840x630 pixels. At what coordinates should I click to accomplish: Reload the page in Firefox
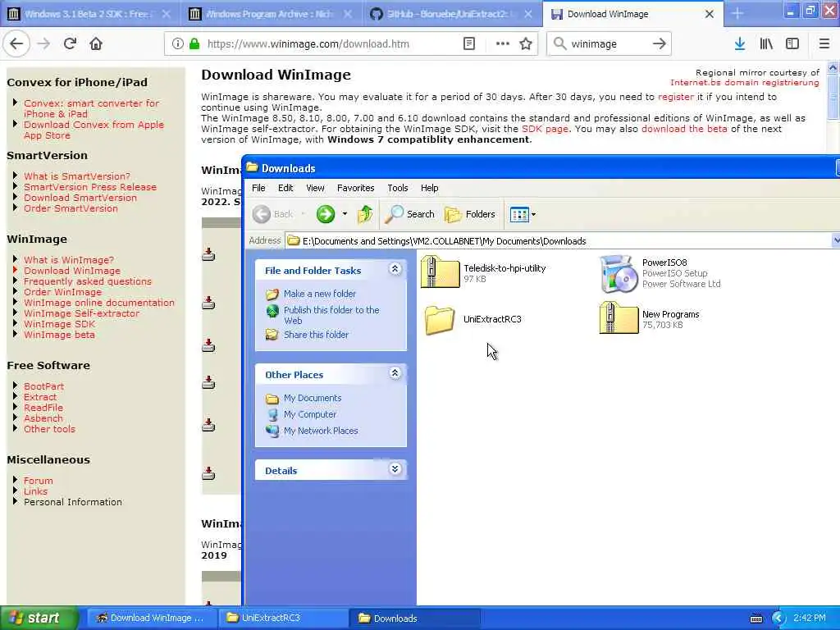tap(70, 44)
